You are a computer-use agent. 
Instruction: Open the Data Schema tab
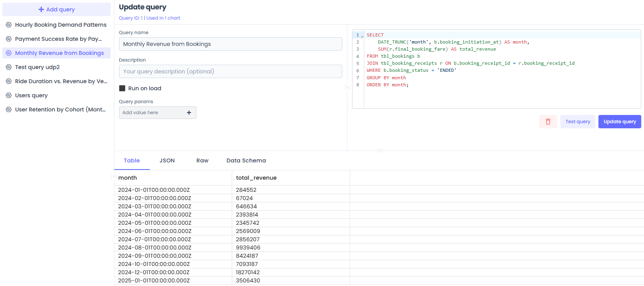click(246, 160)
